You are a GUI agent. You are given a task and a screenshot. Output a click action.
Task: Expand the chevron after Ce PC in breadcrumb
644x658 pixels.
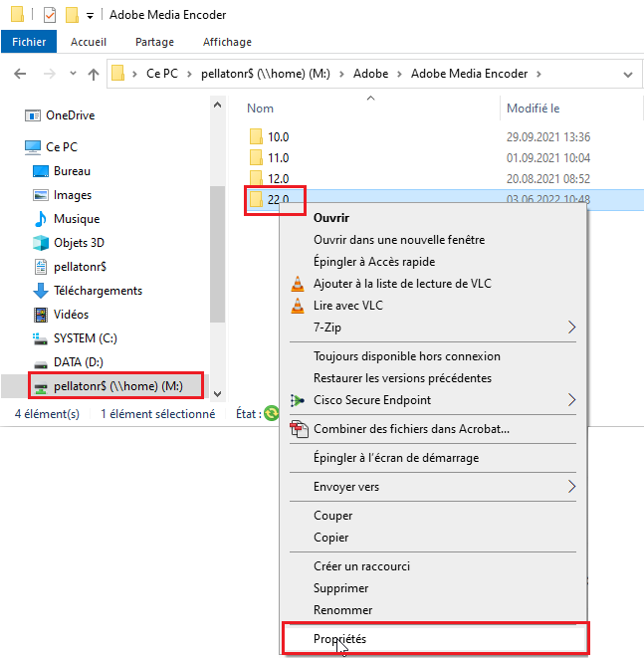tap(190, 75)
